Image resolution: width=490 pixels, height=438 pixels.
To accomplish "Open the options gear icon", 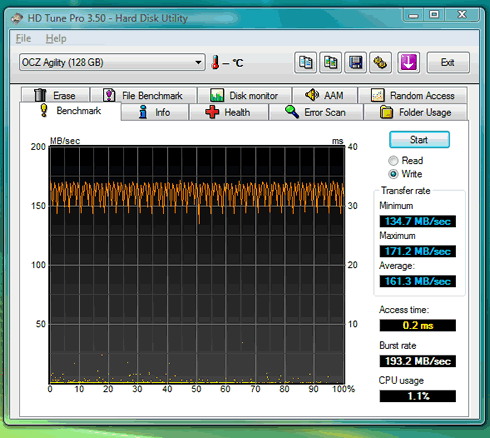I will tap(380, 62).
